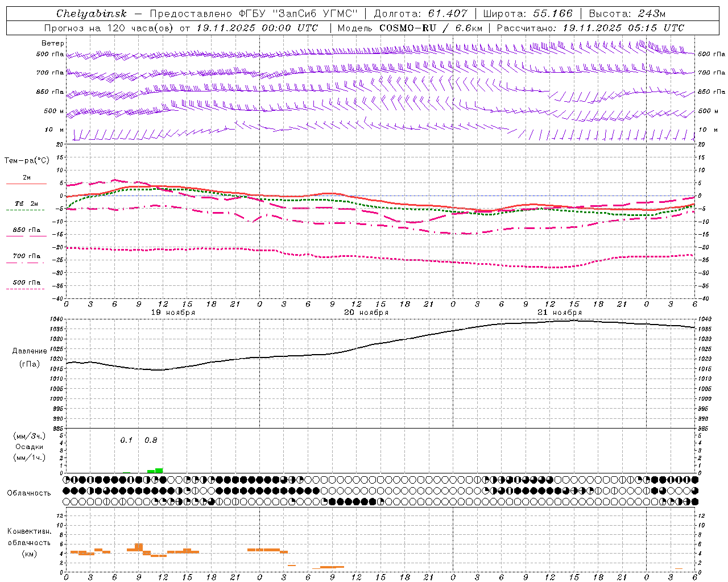
Task: Click the 21 ноября date label
Action: (560, 313)
